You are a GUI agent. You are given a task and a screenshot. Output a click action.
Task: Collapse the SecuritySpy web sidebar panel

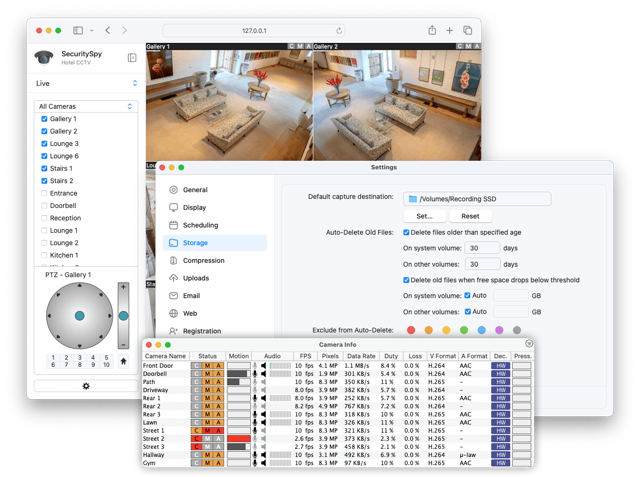132,58
